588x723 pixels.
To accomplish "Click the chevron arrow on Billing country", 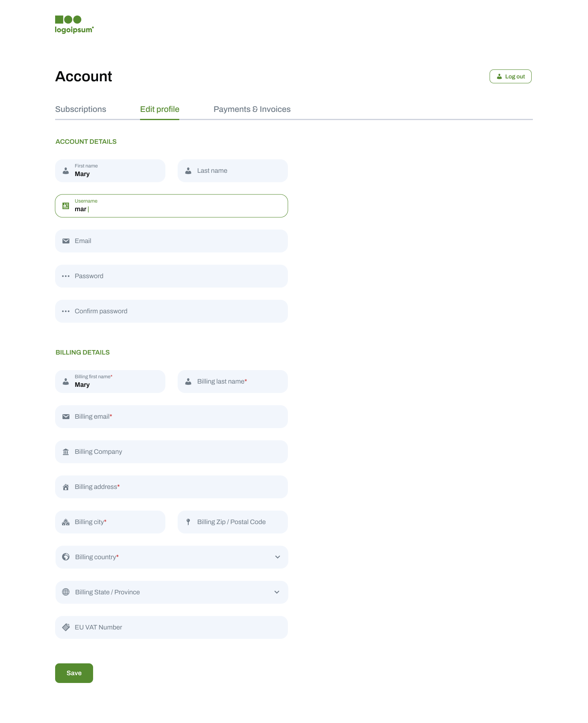I will (x=278, y=557).
